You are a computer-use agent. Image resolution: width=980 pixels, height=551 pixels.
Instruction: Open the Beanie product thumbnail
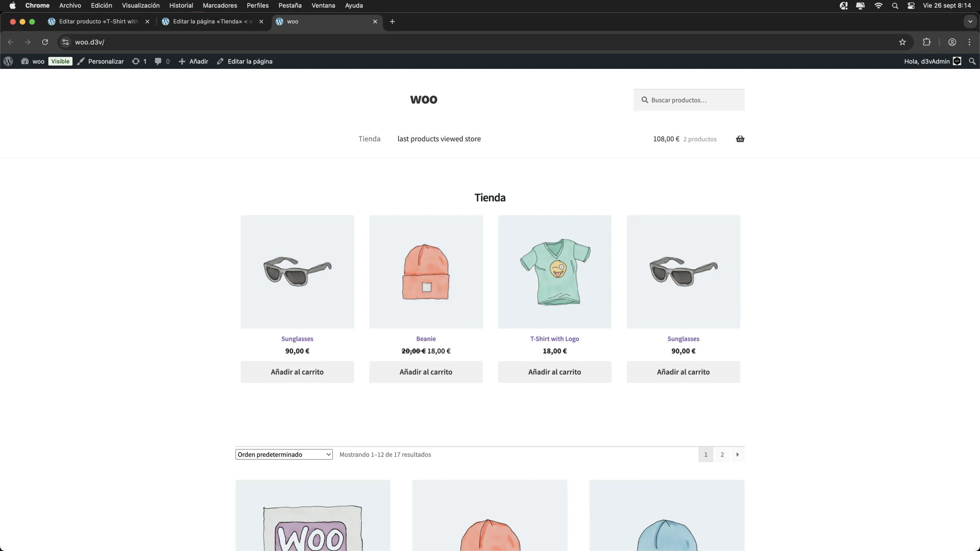pos(426,272)
